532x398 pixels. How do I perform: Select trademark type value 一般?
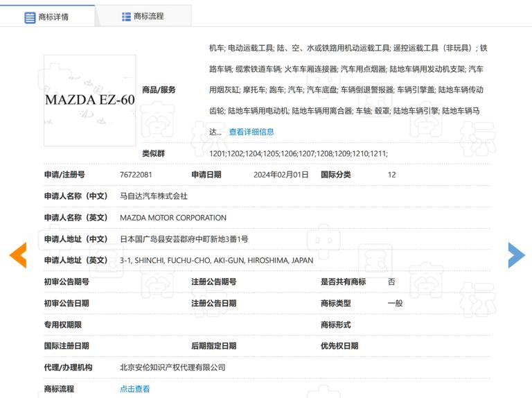coord(395,303)
